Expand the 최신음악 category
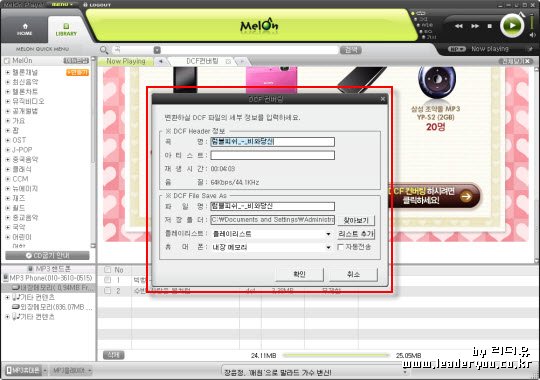This screenshot has width=540, height=380. [8, 82]
